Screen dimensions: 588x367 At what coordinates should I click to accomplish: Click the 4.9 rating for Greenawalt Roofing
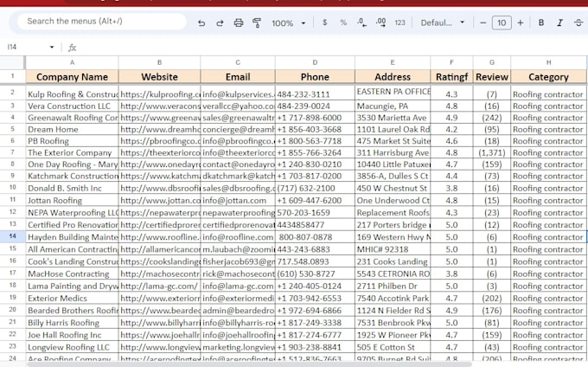(452, 118)
